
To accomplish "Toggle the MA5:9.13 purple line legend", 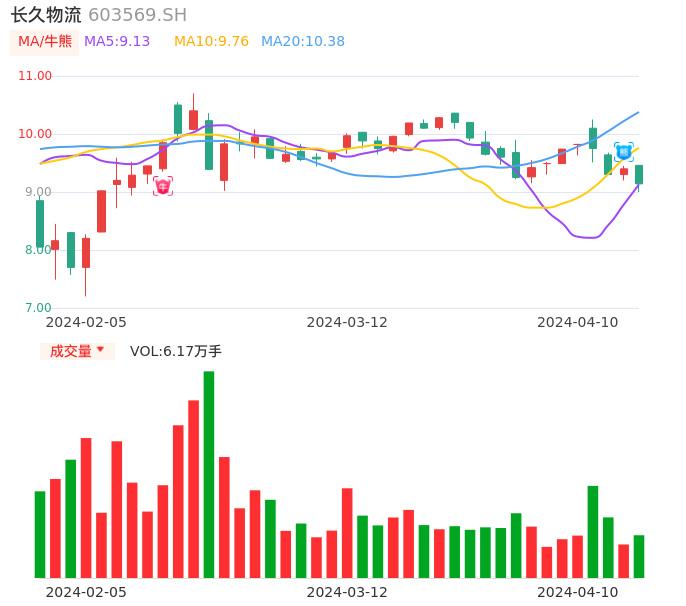I will point(117,42).
